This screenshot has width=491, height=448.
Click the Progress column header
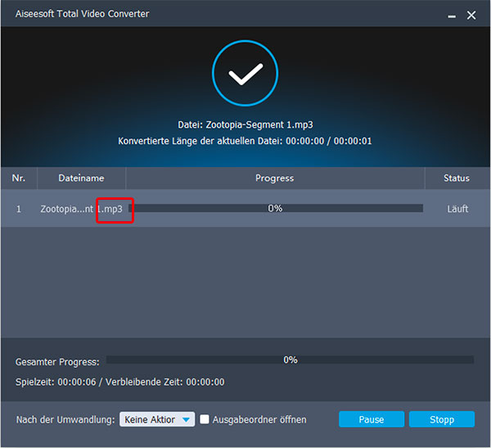pyautogui.click(x=275, y=178)
